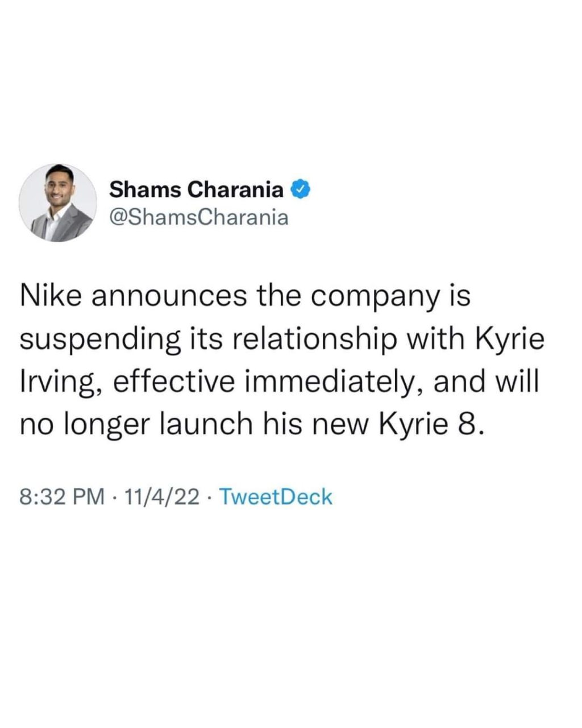The height and width of the screenshot is (728, 582).
Task: Click the TweetDeck source link
Action: 275,497
